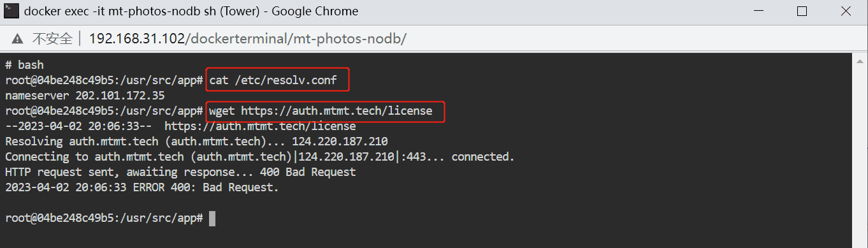The height and width of the screenshot is (248, 868).
Task: Click the ERROR 400: Bad Request line
Action: [x=142, y=187]
